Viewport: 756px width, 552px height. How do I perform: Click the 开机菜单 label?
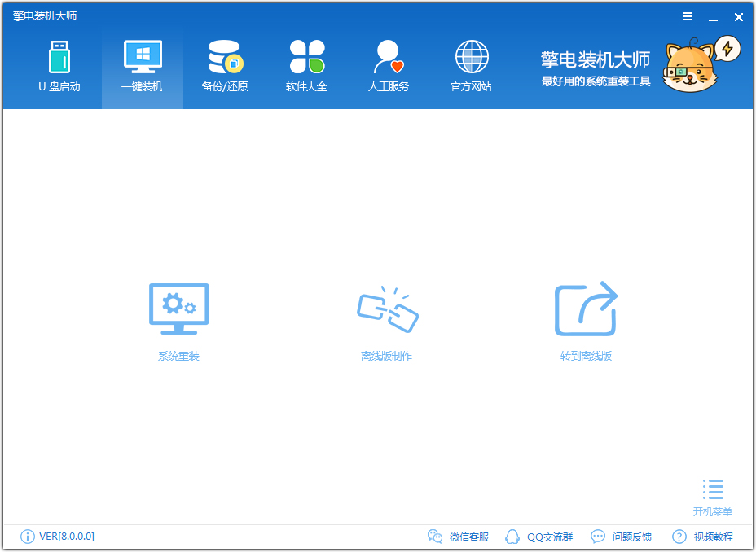(x=713, y=511)
